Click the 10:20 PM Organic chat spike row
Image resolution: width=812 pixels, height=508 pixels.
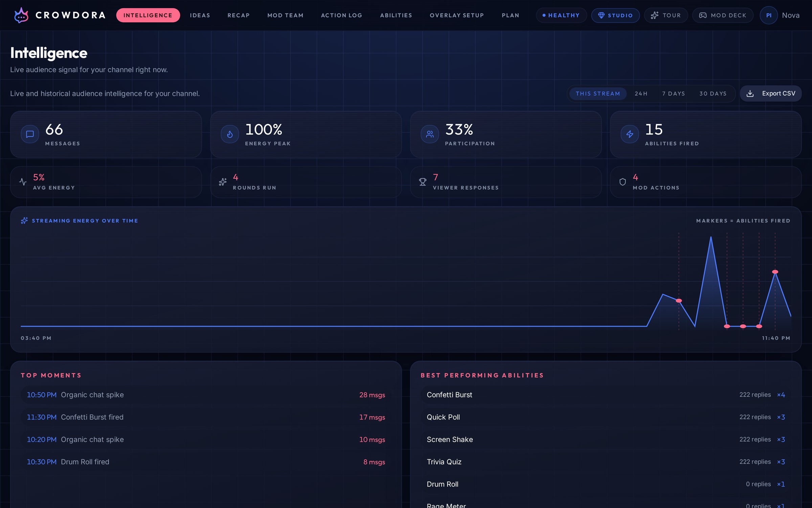pos(206,440)
